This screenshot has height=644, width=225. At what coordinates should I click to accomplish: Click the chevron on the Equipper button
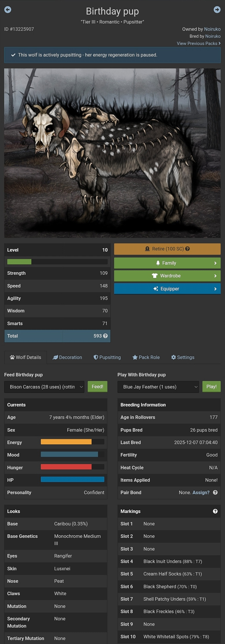pyautogui.click(x=215, y=289)
